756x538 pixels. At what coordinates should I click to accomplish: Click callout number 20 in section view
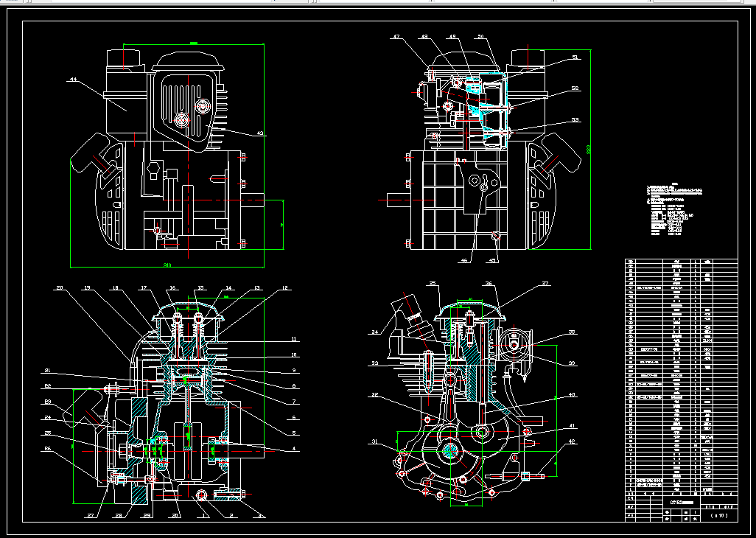(59, 288)
